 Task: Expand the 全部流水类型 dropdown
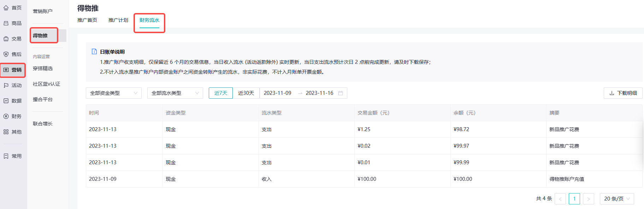point(175,93)
